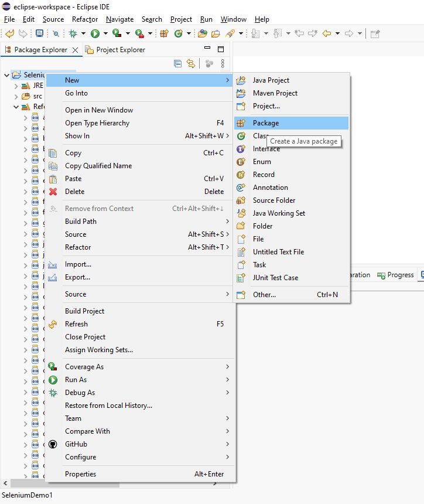Click the Collapse All icon in Package Explorer
The width and height of the screenshot is (424, 504).
coord(177,64)
